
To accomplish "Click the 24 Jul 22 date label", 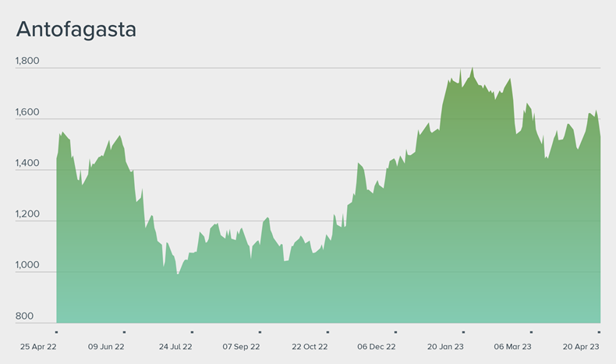I will [175, 346].
